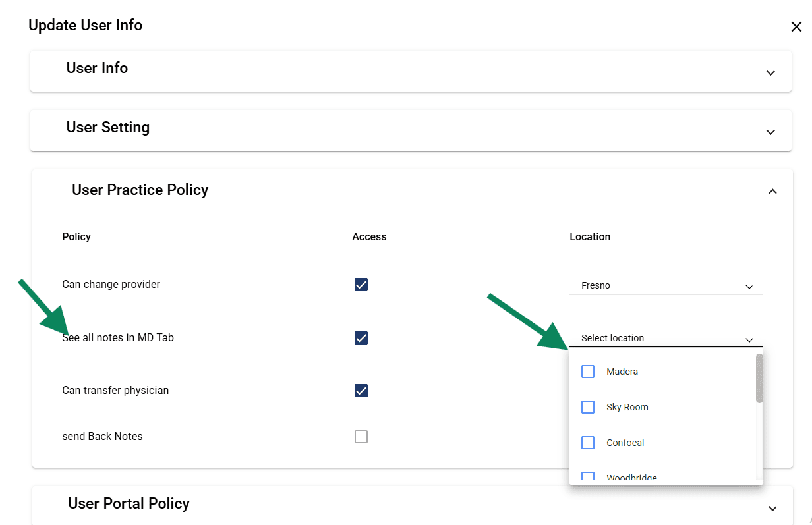This screenshot has width=812, height=525.
Task: Select the Woodbridge location
Action: pyautogui.click(x=587, y=476)
